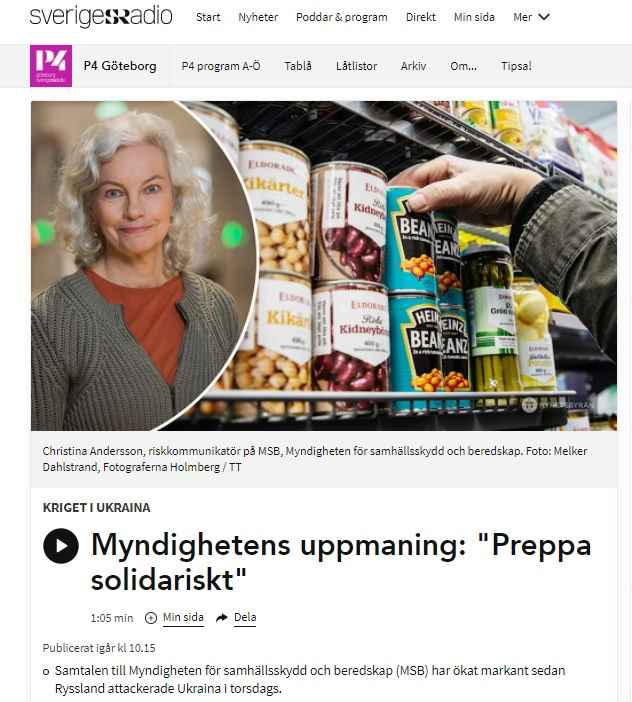Viewport: 632px width, 702px height.
Task: Open P4 program A-Ö
Action: tap(221, 66)
